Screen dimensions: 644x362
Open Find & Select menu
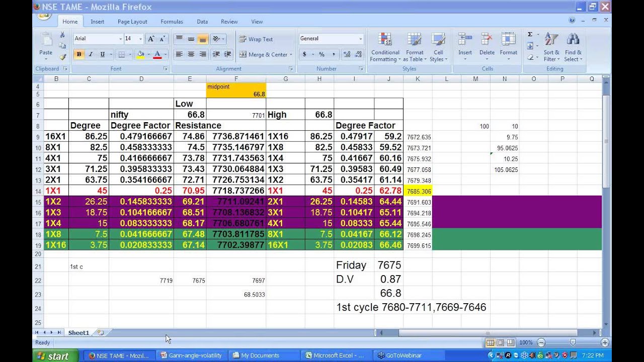point(573,47)
